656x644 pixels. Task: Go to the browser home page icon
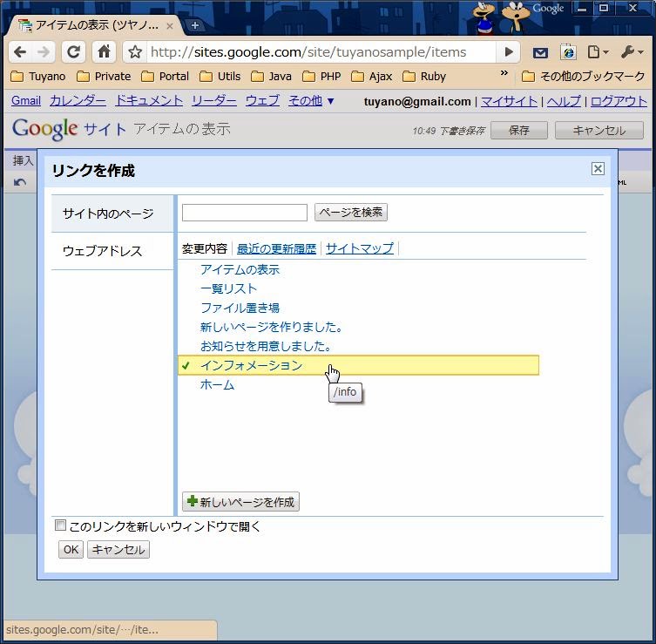104,51
